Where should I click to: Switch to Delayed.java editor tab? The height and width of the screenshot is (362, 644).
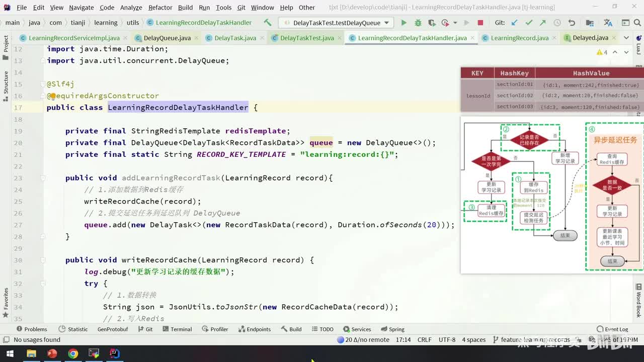(590, 38)
